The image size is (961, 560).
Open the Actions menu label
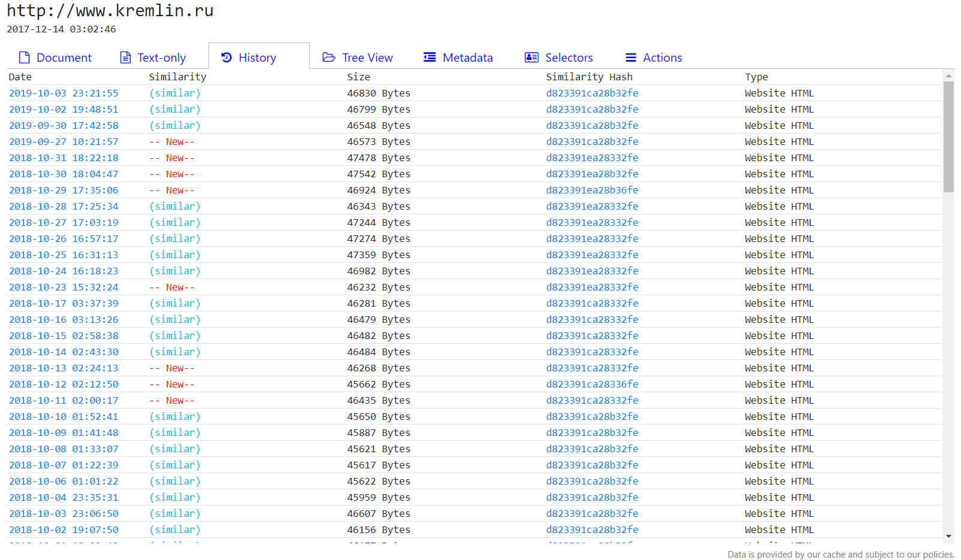(662, 57)
